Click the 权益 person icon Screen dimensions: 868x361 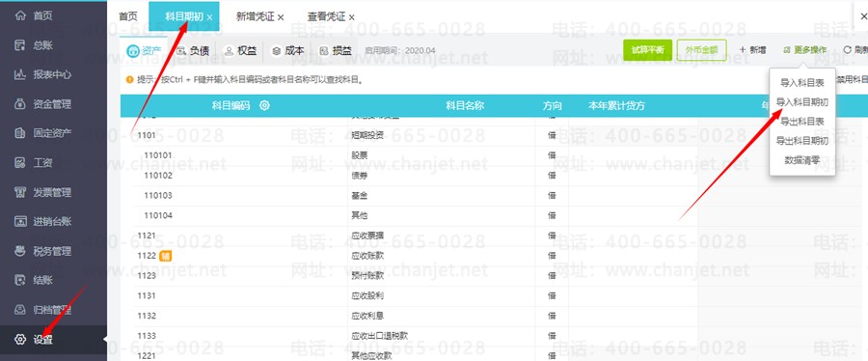(x=229, y=51)
